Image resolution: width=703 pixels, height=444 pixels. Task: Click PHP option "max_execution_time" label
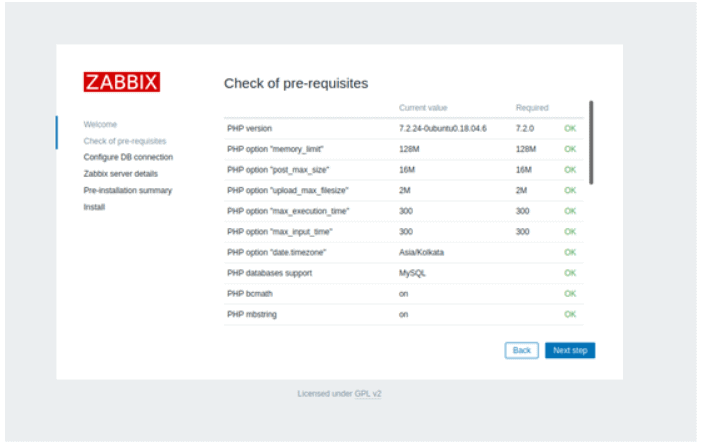point(288,211)
